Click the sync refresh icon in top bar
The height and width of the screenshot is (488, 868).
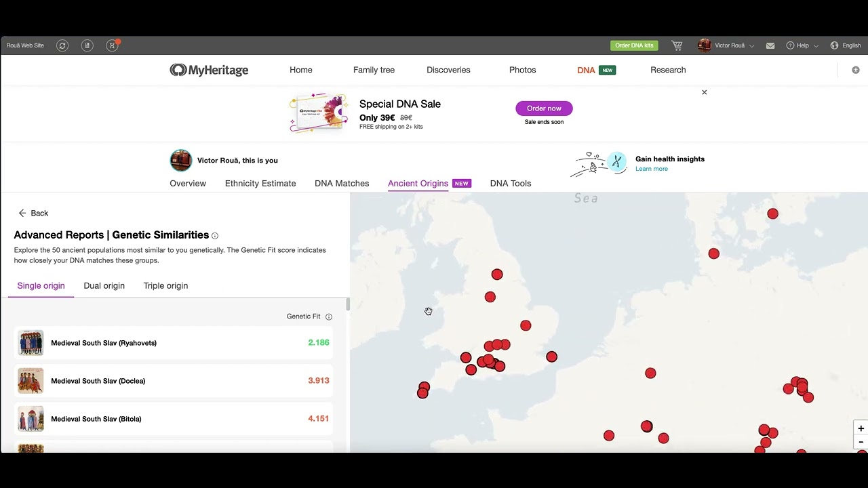(62, 45)
